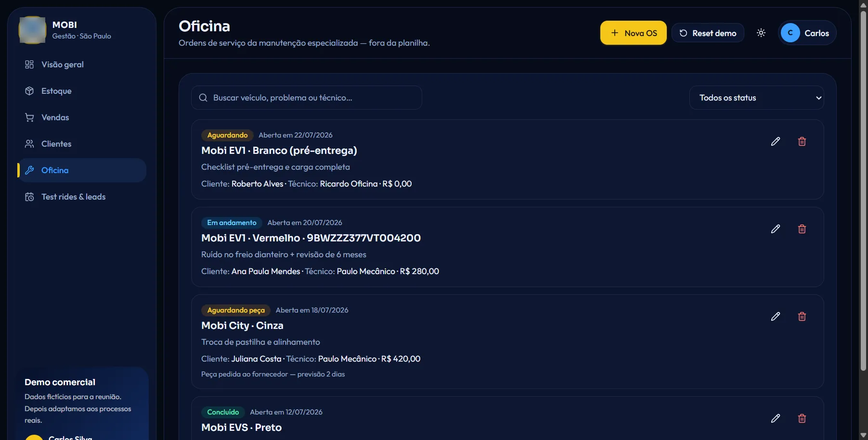Screen dimensions: 868x440
Task: Open Test rides & leads
Action: pyautogui.click(x=82, y=197)
